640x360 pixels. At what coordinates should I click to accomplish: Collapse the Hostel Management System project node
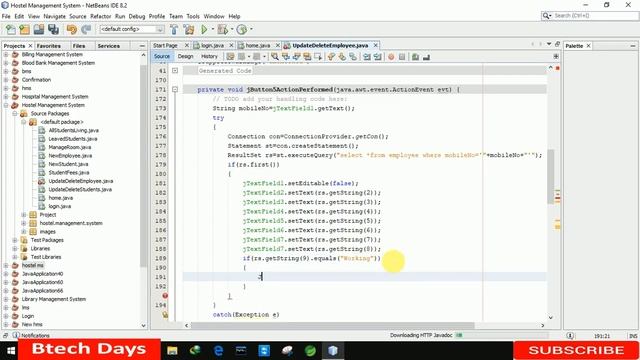point(6,105)
